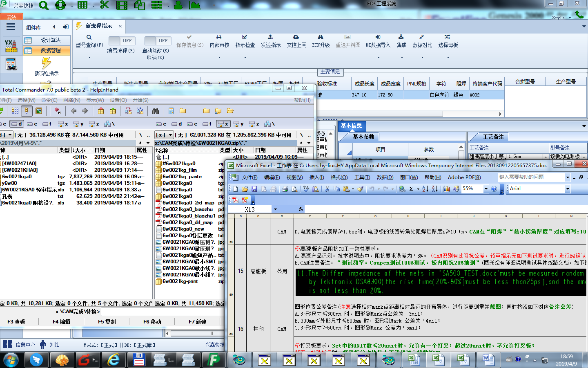Image resolution: width=588 pixels, height=368 pixels.
Task: Click the URL connect icon in Total Commander
Action: tap(140, 111)
